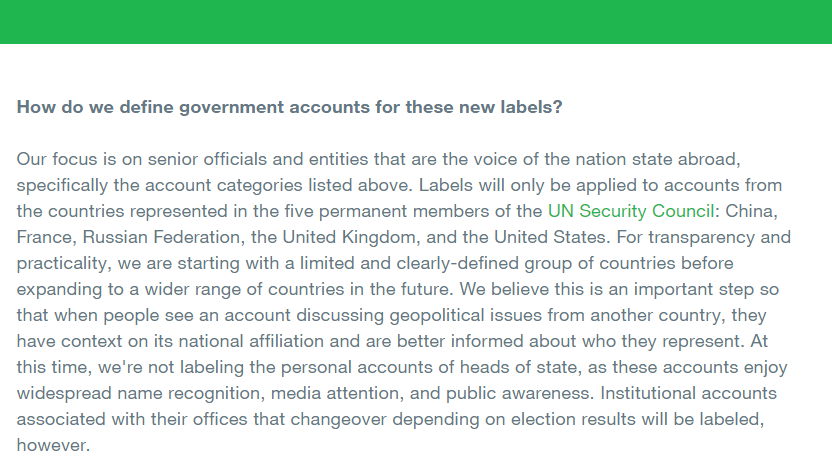Screen dimensions: 832x469
Task: Click the phrase "United Kingdom" in text
Action: click(349, 237)
